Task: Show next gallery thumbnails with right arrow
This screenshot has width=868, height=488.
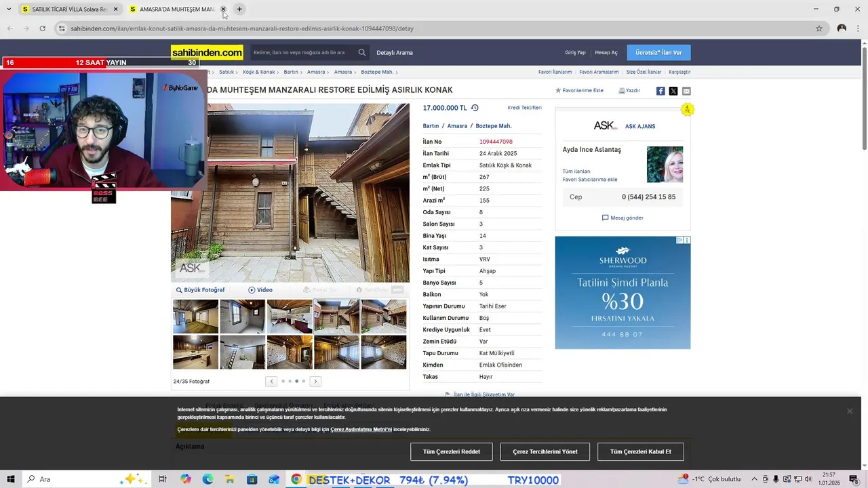Action: [315, 382]
